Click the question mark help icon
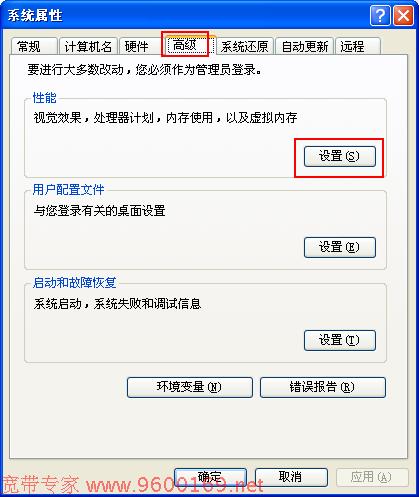This screenshot has height=497, width=419. click(x=380, y=16)
